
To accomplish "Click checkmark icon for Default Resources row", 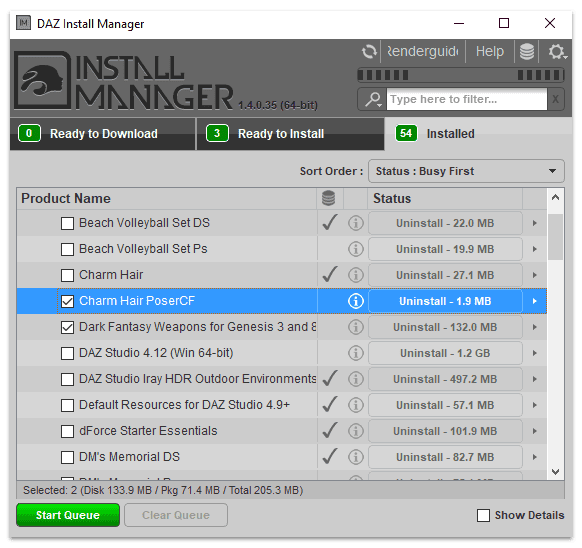I will [x=330, y=404].
